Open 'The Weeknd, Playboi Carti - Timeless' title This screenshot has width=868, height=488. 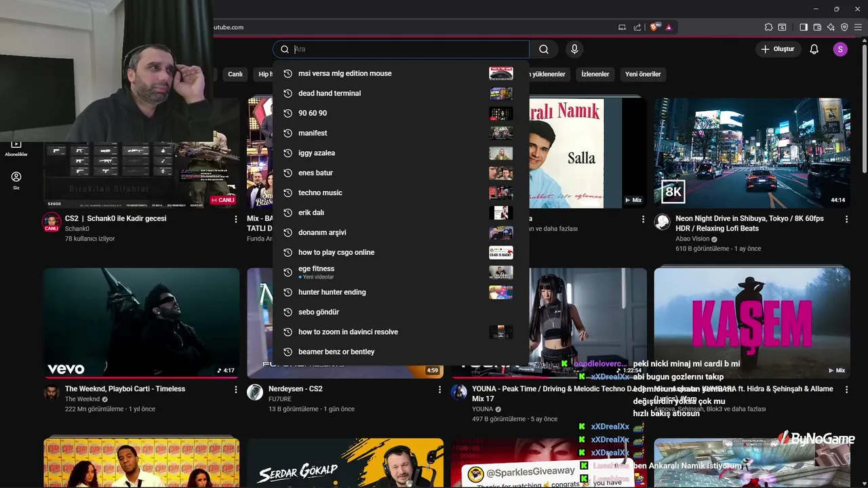click(x=125, y=389)
